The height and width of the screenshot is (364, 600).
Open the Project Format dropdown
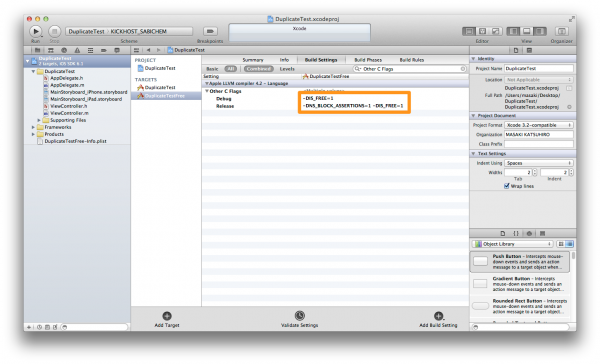coord(539,125)
